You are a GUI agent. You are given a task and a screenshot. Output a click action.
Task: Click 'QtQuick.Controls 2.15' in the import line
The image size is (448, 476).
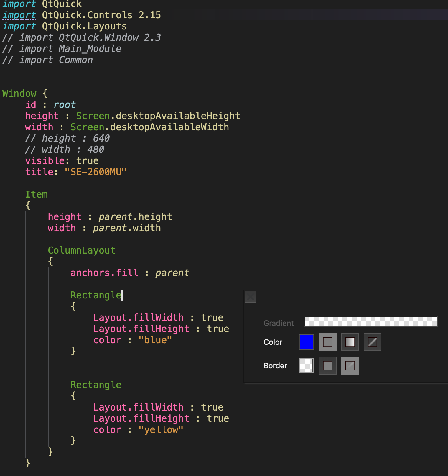(101, 15)
